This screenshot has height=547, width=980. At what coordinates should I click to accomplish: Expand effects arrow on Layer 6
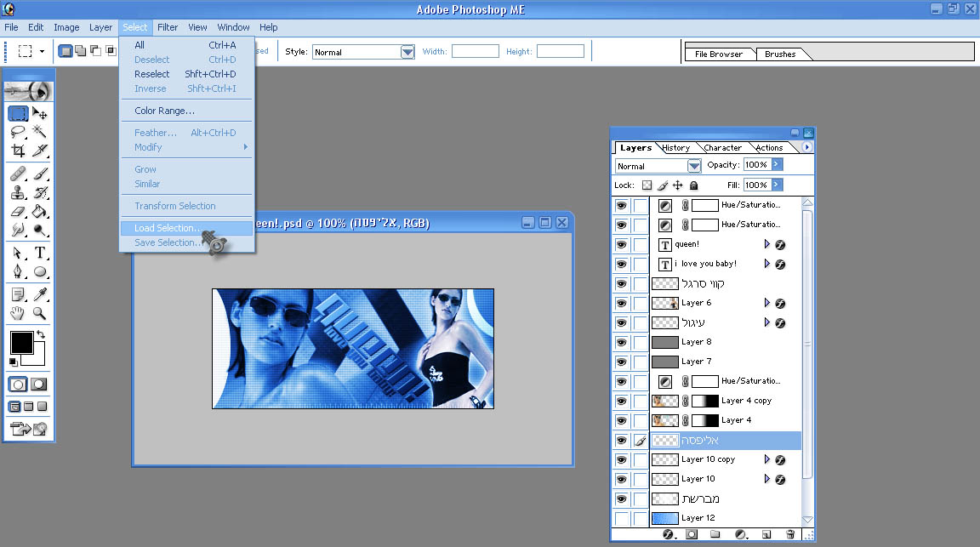point(766,303)
